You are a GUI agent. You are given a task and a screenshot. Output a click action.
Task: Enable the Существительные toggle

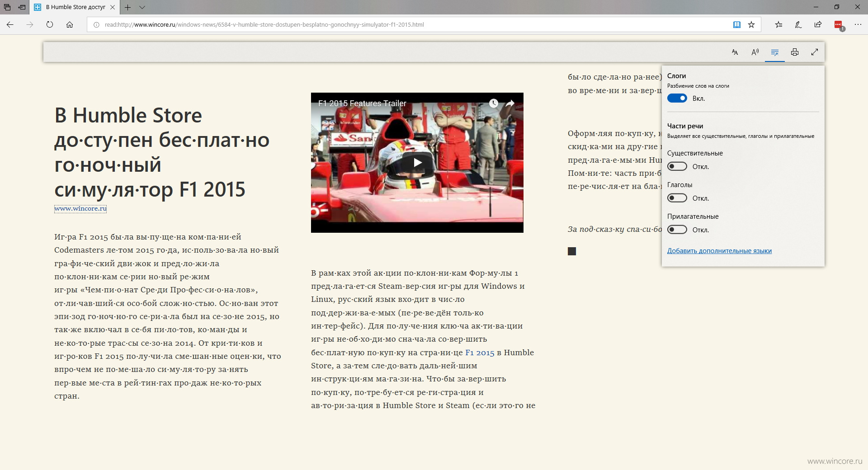tap(677, 166)
